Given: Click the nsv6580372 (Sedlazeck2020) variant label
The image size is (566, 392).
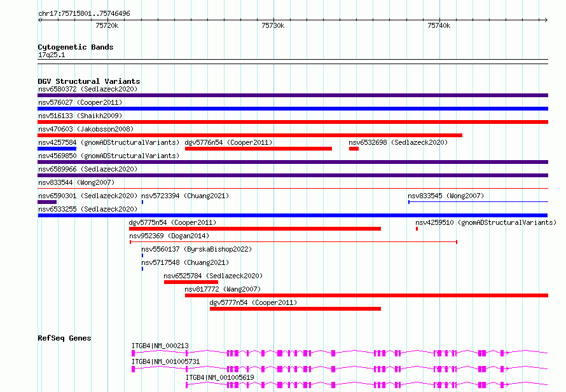Looking at the screenshot, I should pyautogui.click(x=88, y=89).
